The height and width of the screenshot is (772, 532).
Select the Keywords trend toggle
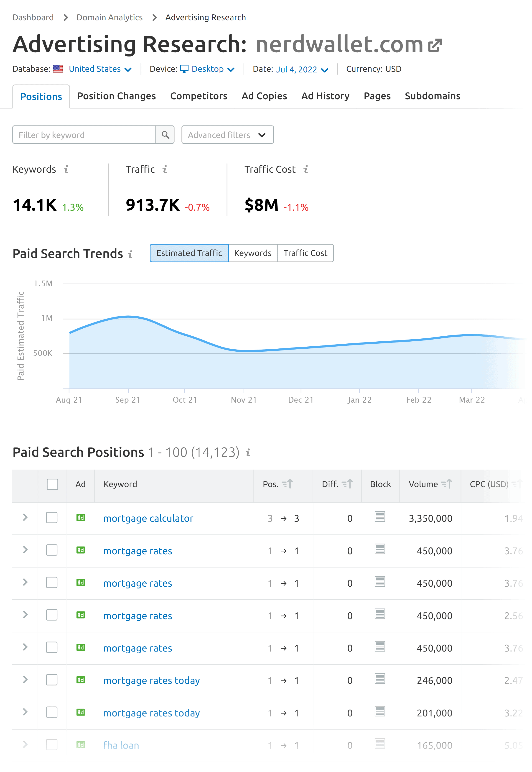point(253,253)
